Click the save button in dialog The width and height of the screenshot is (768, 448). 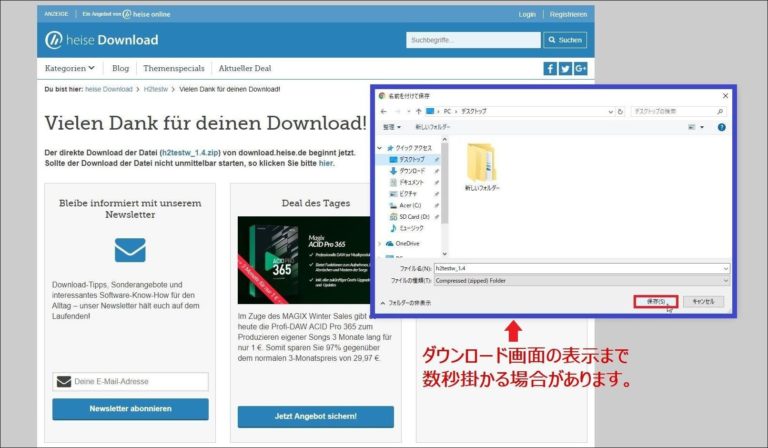[656, 301]
